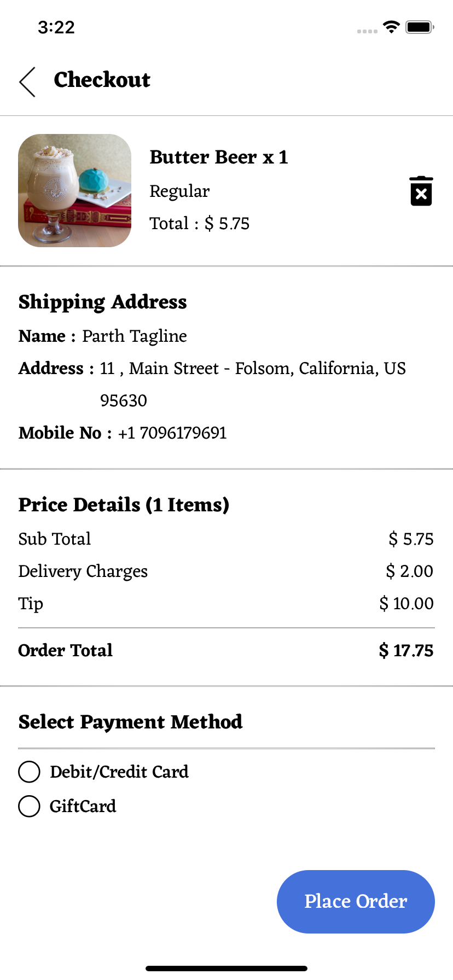Tap the Delivery Charges row label

[x=83, y=571]
